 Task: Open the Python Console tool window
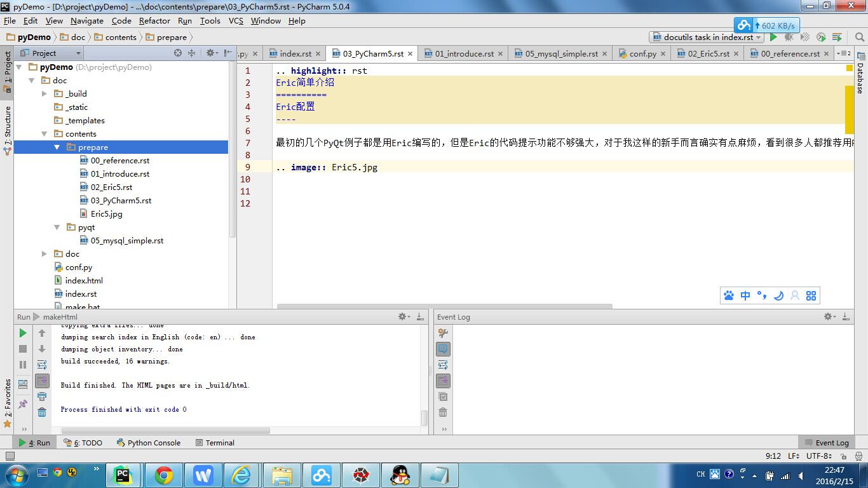click(x=149, y=443)
